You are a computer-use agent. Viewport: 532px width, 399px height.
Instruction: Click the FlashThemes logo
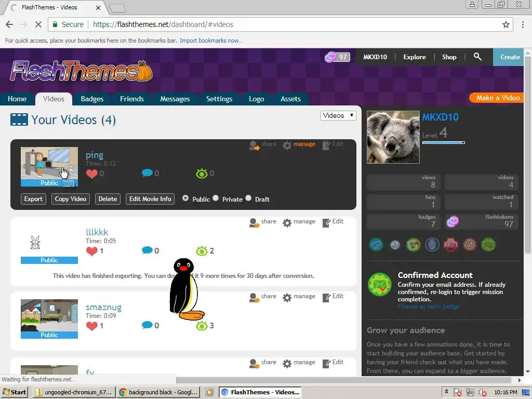[x=82, y=71]
